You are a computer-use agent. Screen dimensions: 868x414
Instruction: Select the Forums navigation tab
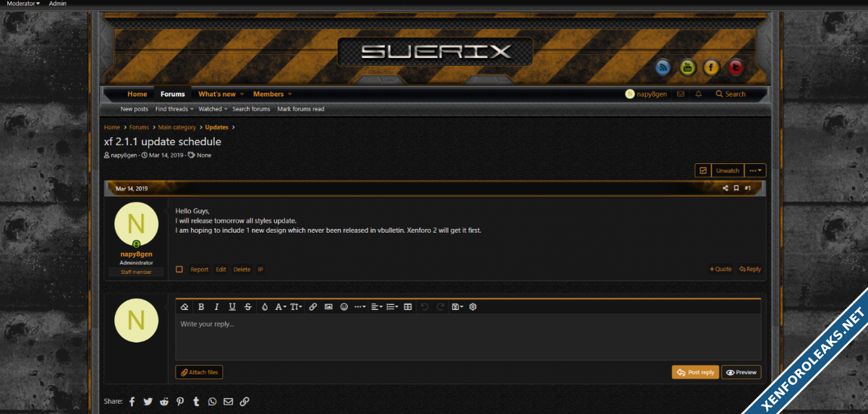coord(173,94)
